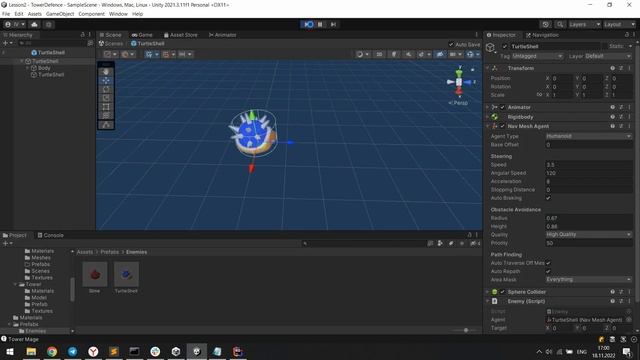640x360 pixels.
Task: Click the scene orientation gizmo cube
Action: tap(459, 82)
